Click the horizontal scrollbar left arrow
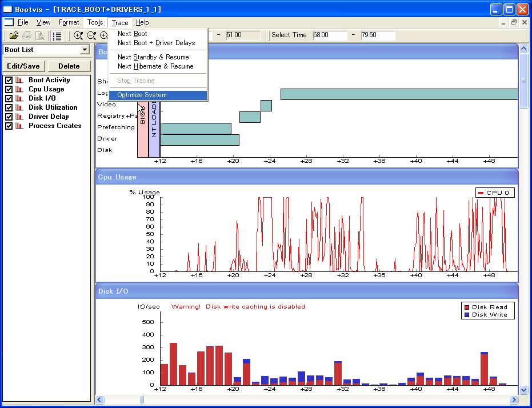 (100, 399)
